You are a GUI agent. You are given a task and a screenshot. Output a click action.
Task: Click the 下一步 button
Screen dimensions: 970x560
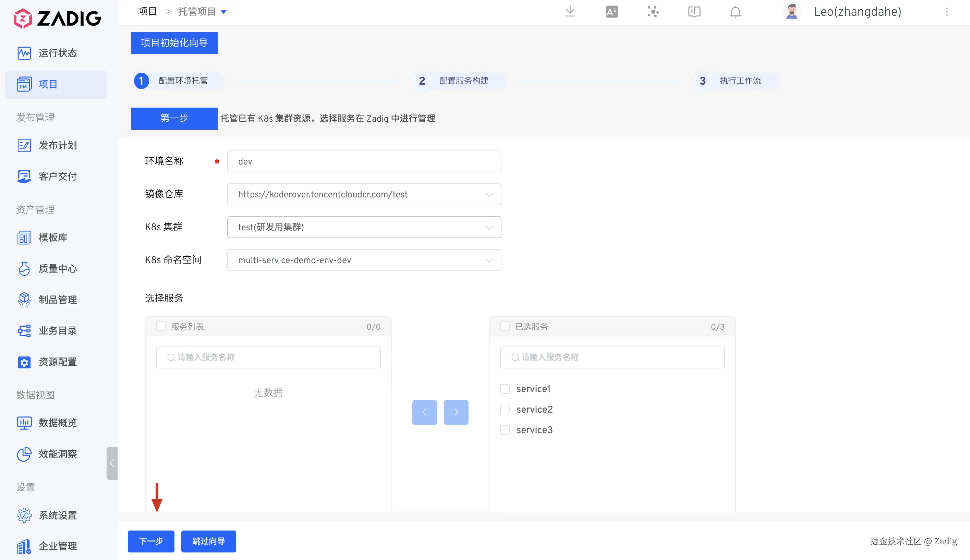pos(151,541)
